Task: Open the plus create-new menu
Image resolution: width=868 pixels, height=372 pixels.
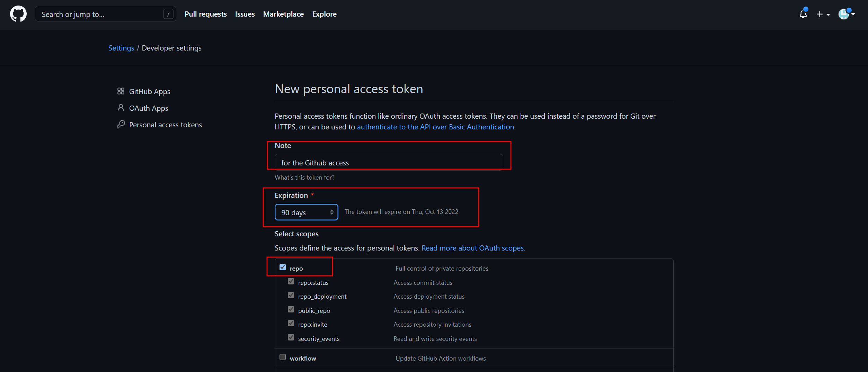Action: (x=823, y=14)
